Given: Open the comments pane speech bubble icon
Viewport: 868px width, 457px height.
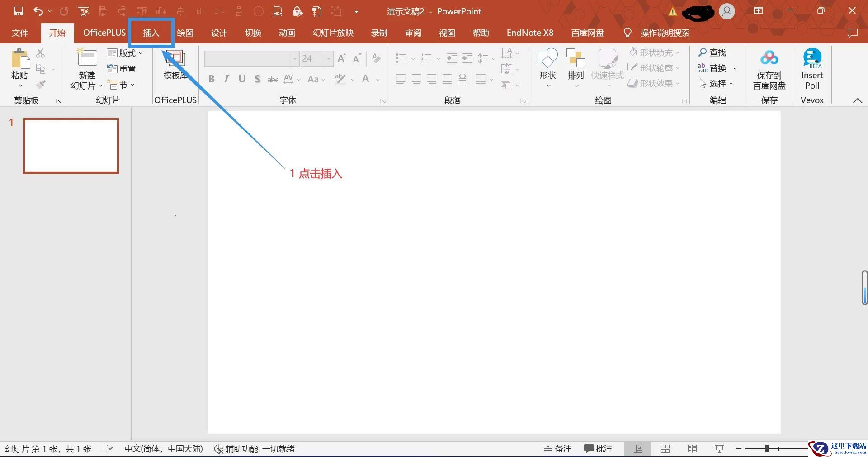Looking at the screenshot, I should click(x=853, y=33).
